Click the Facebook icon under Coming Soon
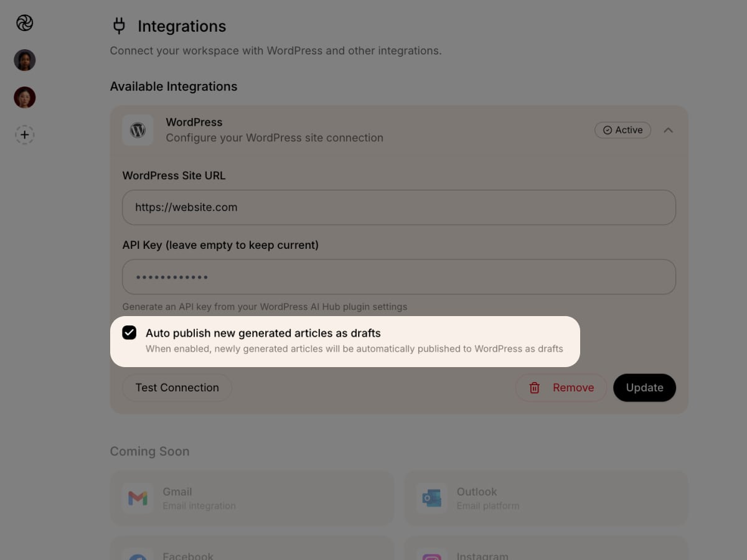Image resolution: width=747 pixels, height=560 pixels. (x=138, y=556)
